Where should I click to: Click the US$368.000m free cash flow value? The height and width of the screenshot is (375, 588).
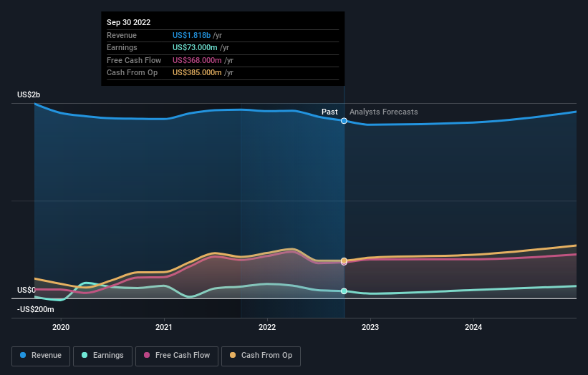[197, 60]
